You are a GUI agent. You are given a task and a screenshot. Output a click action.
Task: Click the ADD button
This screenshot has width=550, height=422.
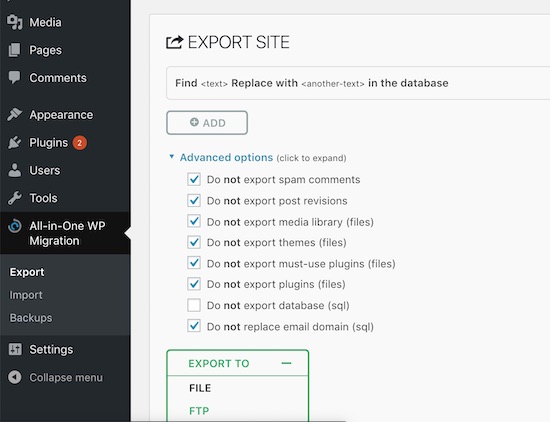(x=207, y=123)
